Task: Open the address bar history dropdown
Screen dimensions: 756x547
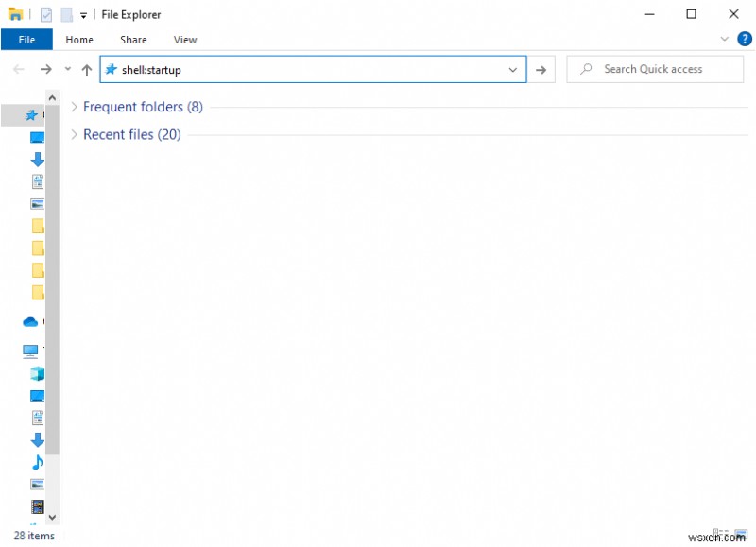Action: tap(513, 70)
